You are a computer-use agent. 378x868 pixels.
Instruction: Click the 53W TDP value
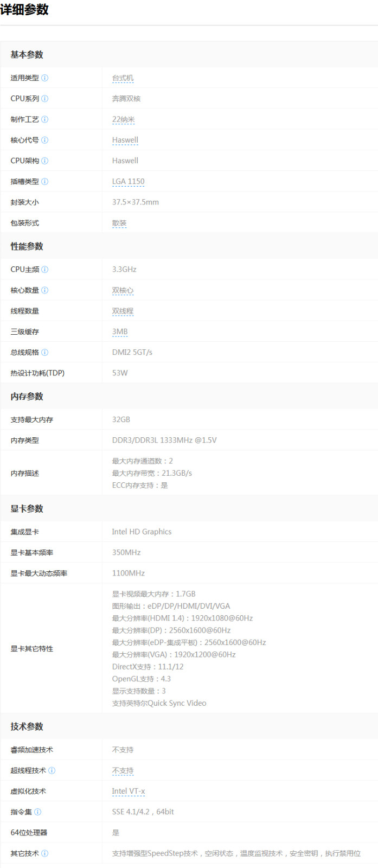(120, 373)
